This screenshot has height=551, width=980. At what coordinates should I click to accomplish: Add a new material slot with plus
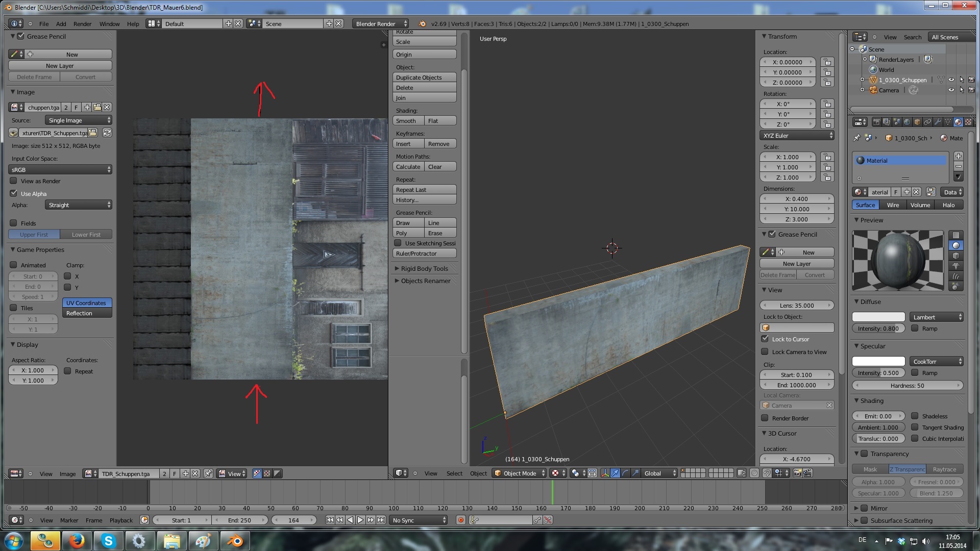coord(959,156)
